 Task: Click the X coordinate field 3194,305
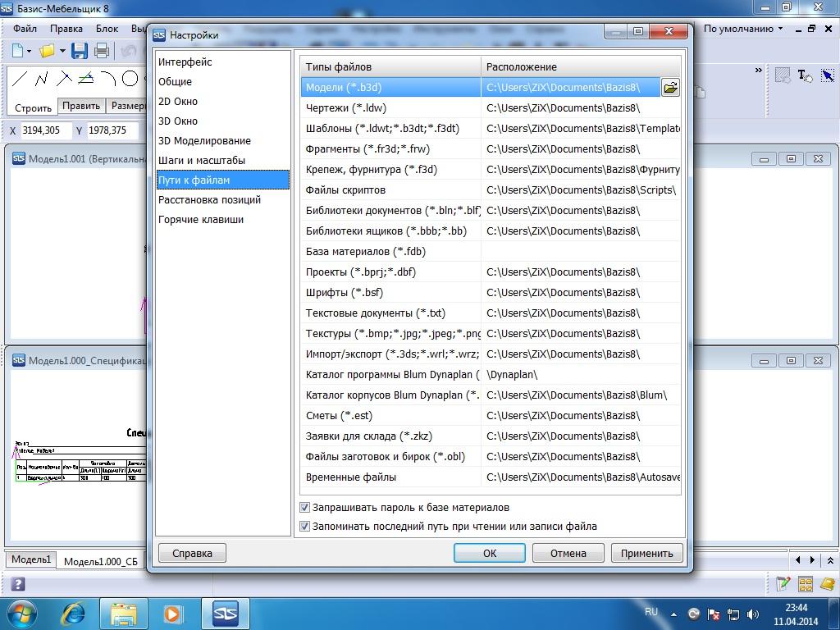pyautogui.click(x=46, y=130)
